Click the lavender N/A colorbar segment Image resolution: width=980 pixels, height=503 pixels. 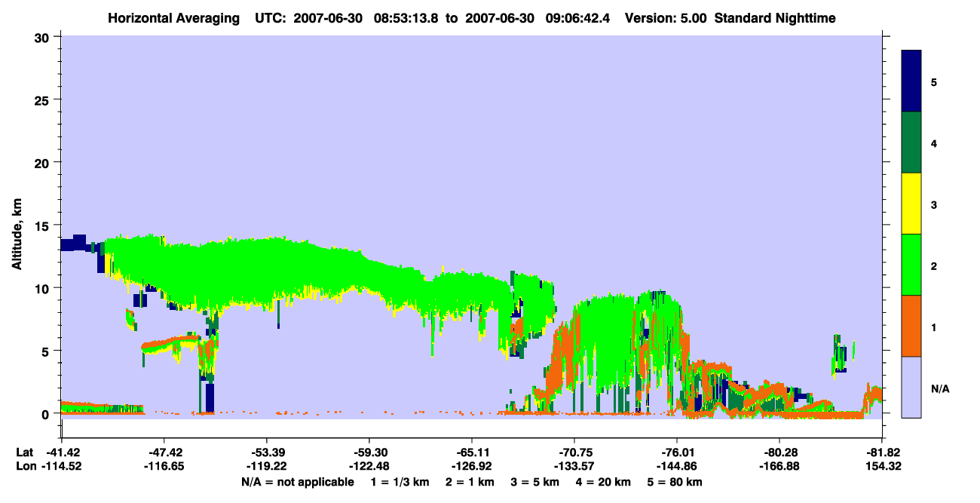911,387
